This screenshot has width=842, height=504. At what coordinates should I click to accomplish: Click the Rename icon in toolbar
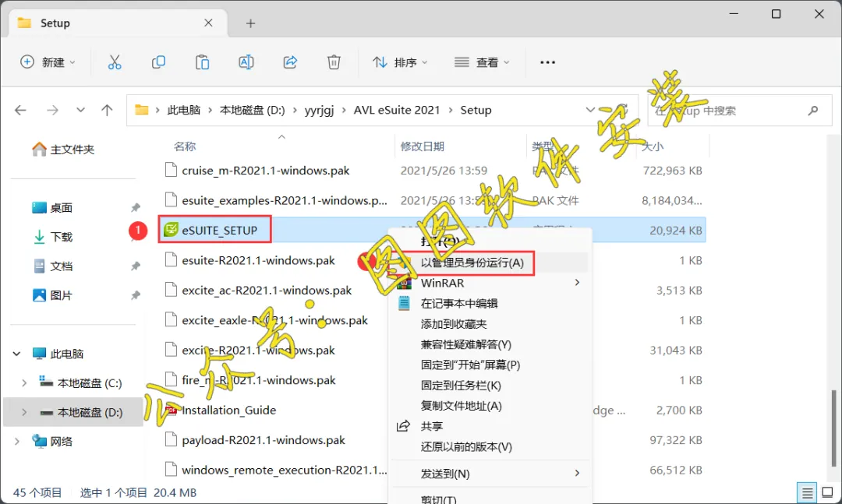[246, 62]
